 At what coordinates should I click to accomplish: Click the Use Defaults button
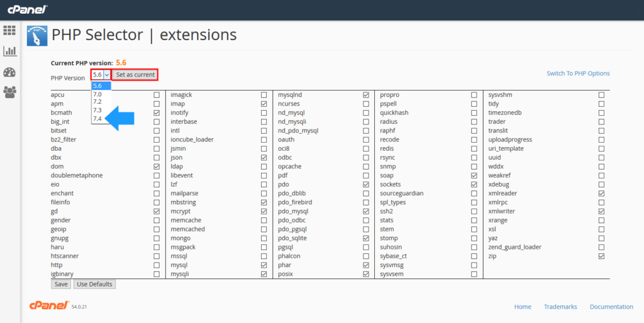[x=94, y=284]
